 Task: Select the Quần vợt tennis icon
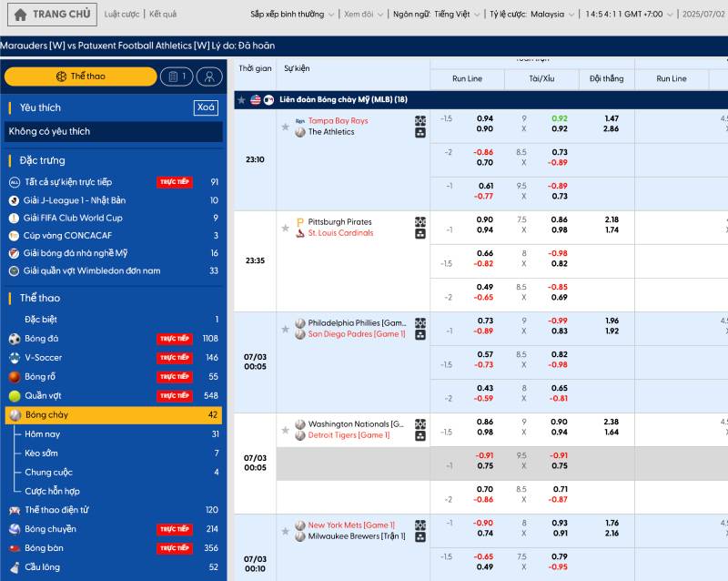[16, 393]
